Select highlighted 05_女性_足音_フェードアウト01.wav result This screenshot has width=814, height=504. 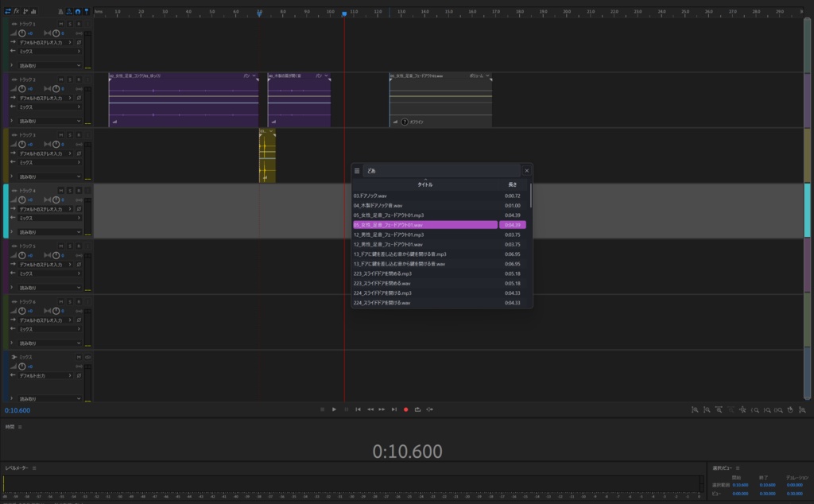(439, 225)
